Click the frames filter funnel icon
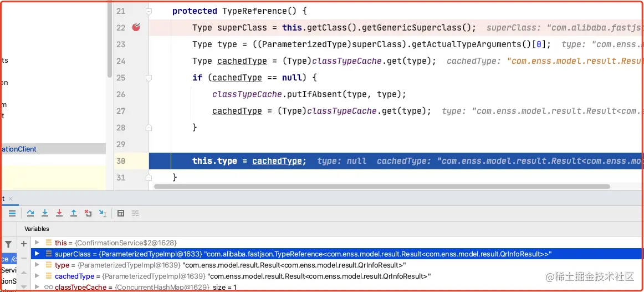 click(8, 244)
